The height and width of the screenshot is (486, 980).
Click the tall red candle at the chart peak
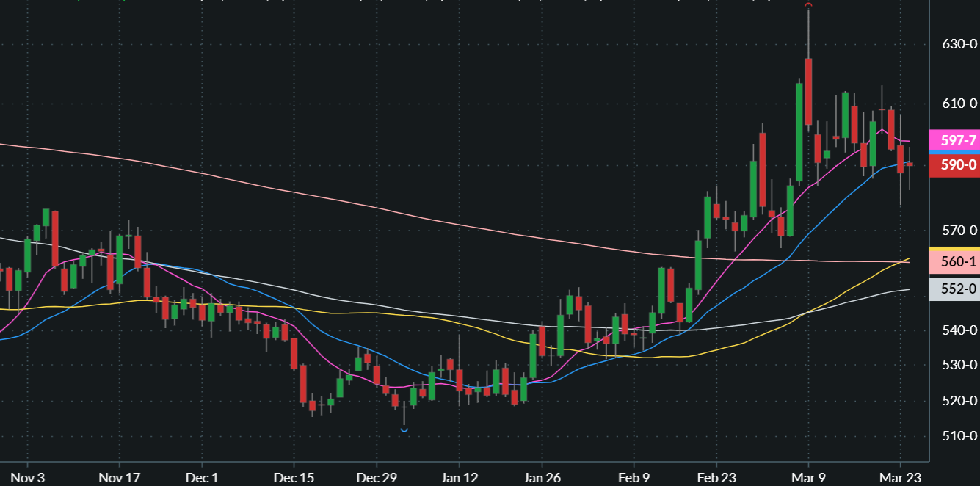tap(808, 92)
